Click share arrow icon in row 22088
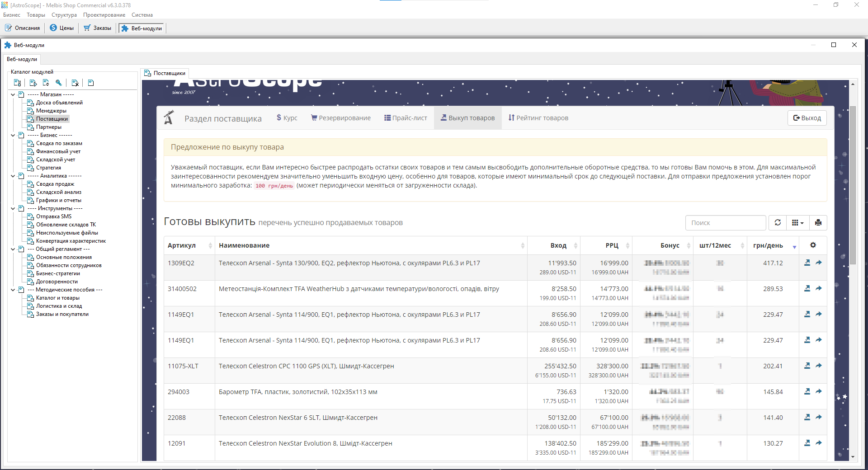 point(819,417)
